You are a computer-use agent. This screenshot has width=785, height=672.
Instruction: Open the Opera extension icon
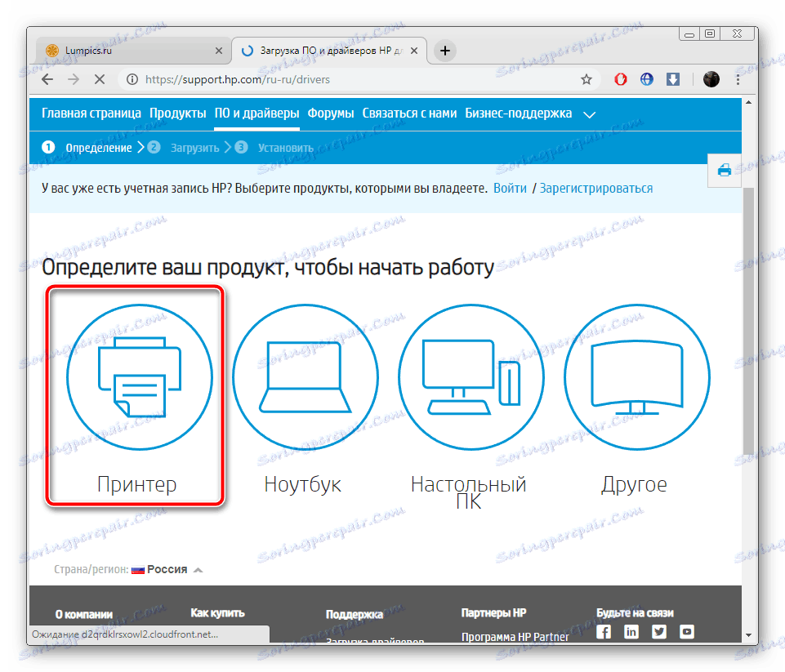[621, 79]
